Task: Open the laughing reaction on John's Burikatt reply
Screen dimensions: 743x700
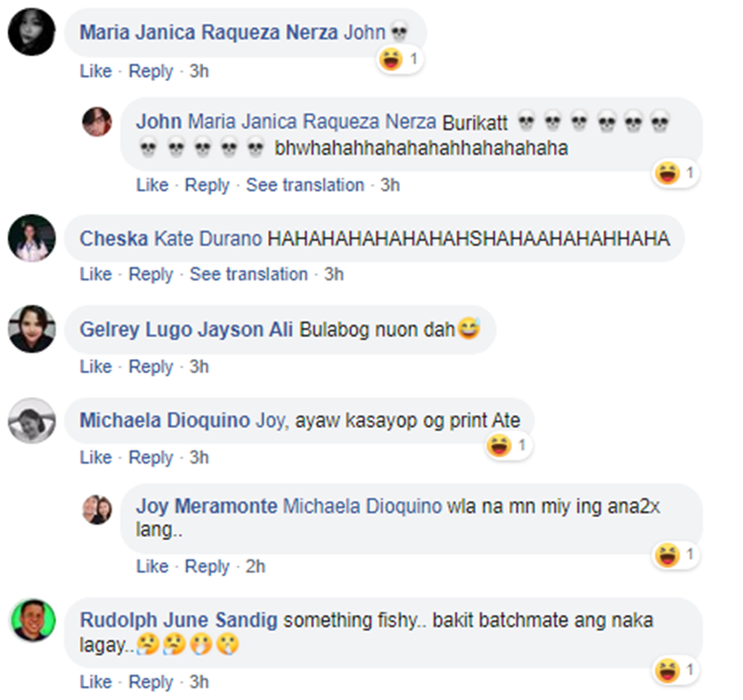Action: pyautogui.click(x=676, y=173)
